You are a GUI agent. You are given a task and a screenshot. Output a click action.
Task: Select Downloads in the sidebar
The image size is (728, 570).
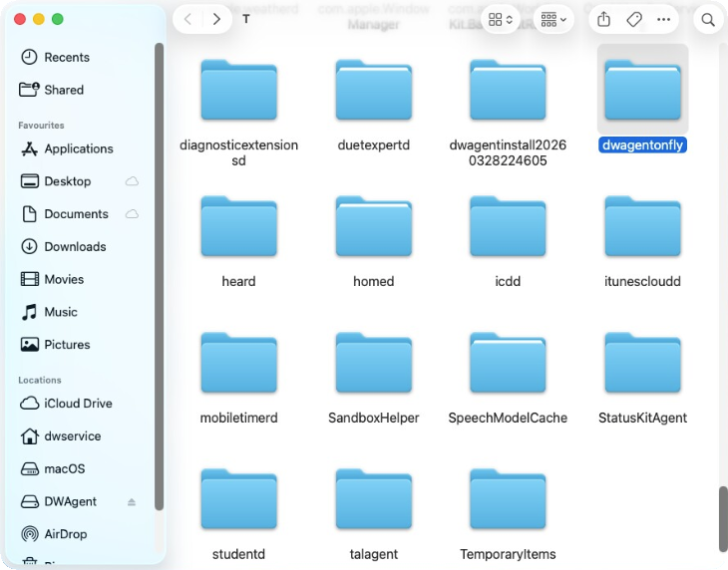pyautogui.click(x=75, y=246)
